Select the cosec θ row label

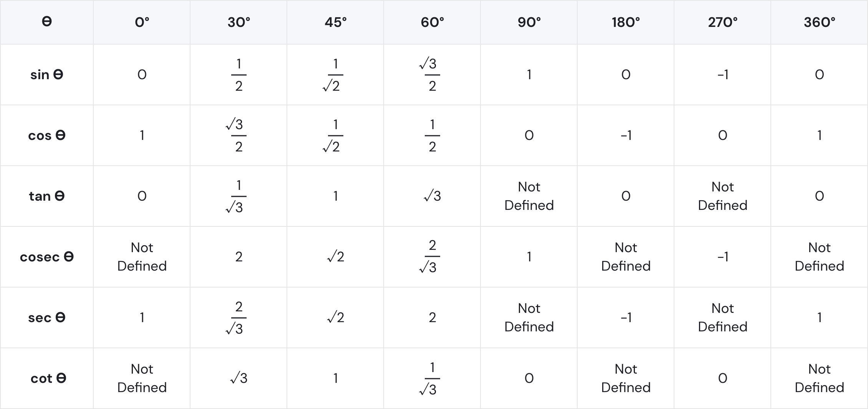(46, 257)
